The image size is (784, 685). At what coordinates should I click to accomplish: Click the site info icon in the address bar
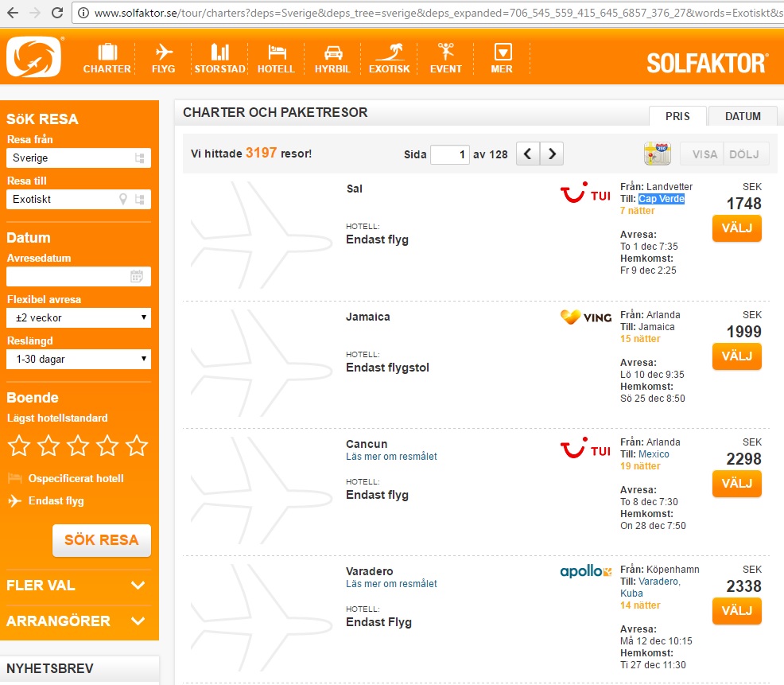[x=83, y=13]
